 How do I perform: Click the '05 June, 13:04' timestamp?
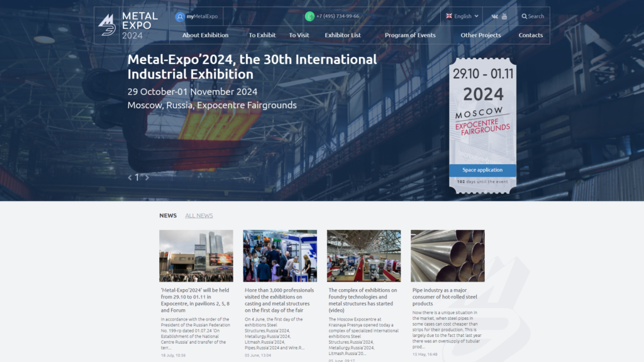(258, 356)
